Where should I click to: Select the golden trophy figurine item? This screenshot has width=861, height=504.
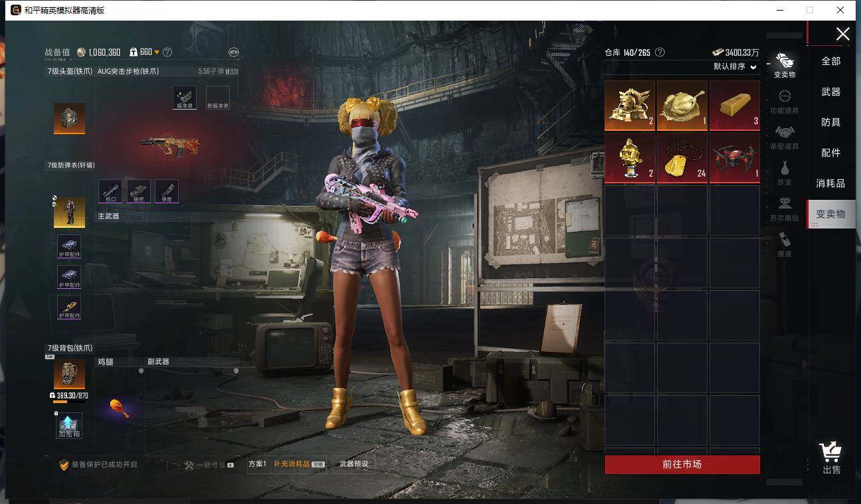click(x=630, y=158)
